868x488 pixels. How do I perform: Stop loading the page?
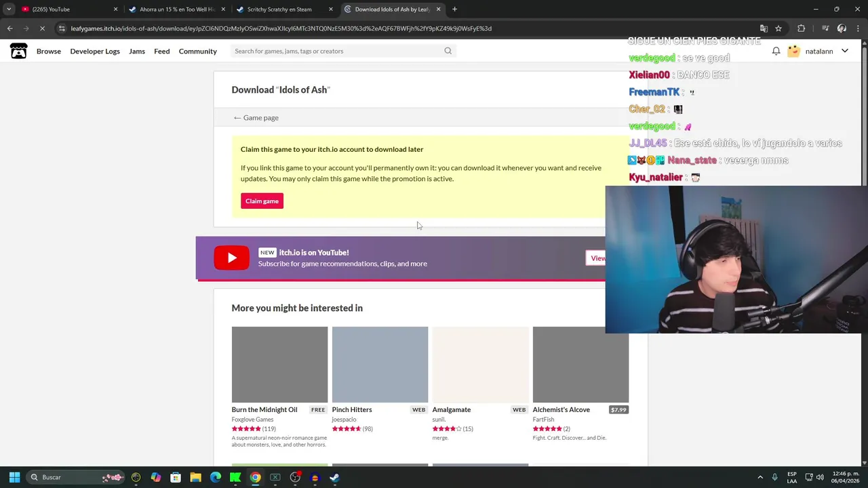(x=42, y=28)
